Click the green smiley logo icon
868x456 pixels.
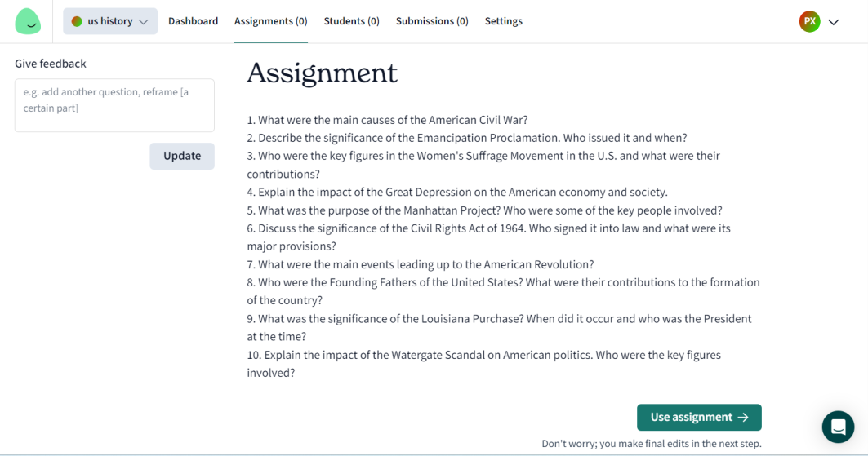tap(28, 21)
